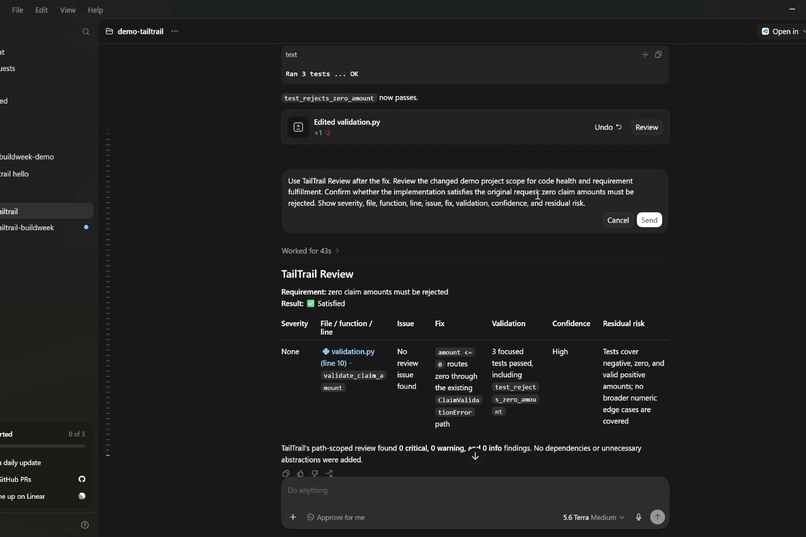Click Undo on the Edited validation.py card
Image resolution: width=806 pixels, height=537 pixels.
608,127
